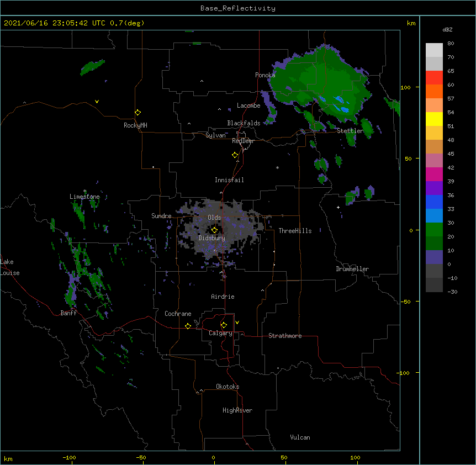Click the Banff label
The width and height of the screenshot is (476, 465).
coord(68,313)
